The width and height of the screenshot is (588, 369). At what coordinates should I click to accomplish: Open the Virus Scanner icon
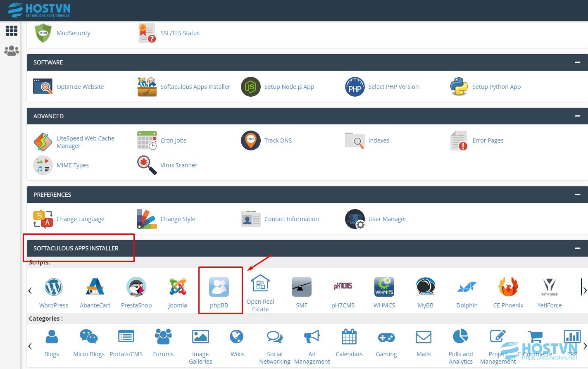[147, 165]
